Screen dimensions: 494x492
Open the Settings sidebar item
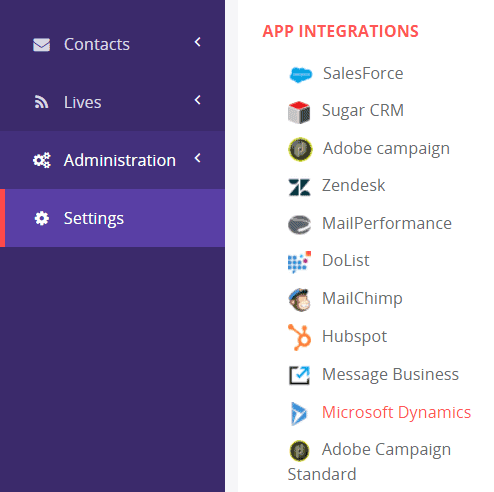coord(112,218)
